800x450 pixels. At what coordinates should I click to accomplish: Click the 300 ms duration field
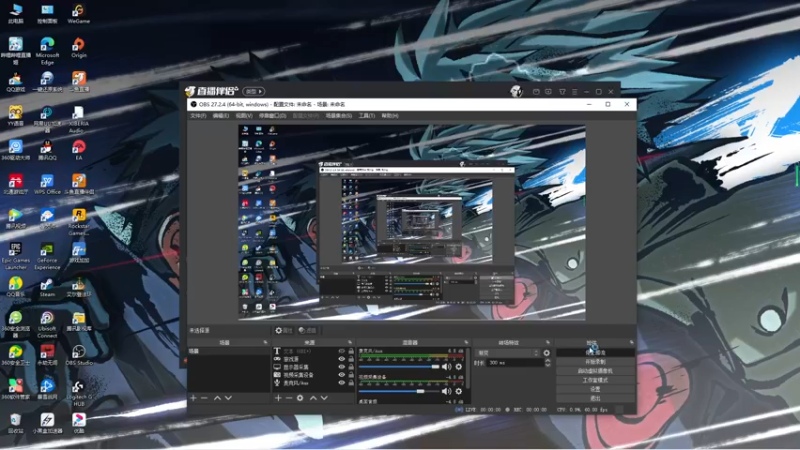[515, 363]
